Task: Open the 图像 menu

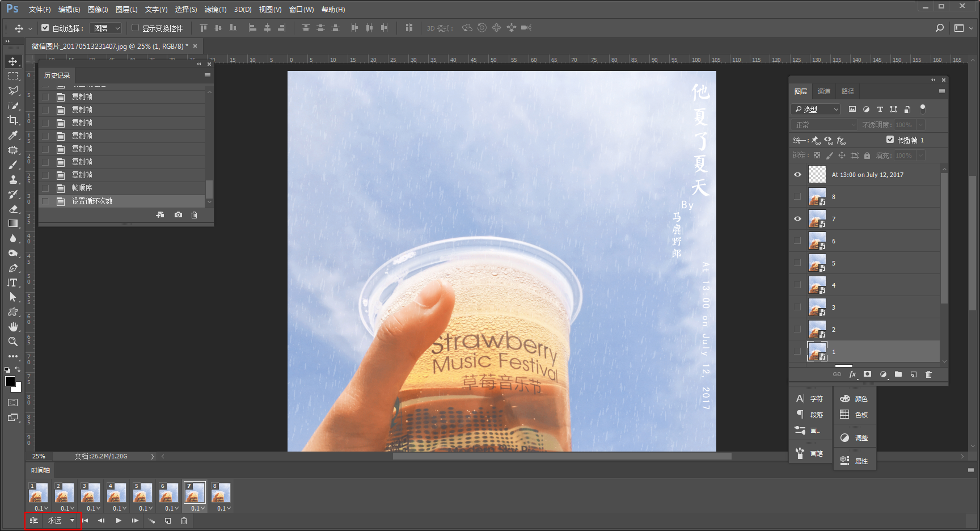Action: [x=98, y=10]
